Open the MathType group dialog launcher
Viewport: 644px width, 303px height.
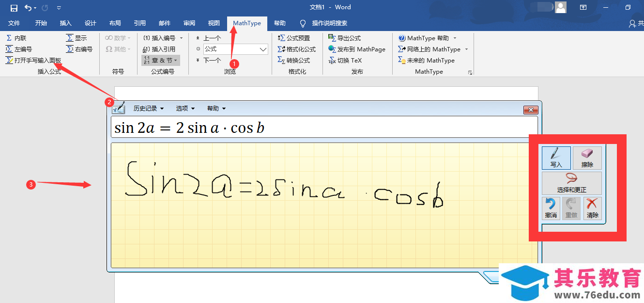(470, 72)
